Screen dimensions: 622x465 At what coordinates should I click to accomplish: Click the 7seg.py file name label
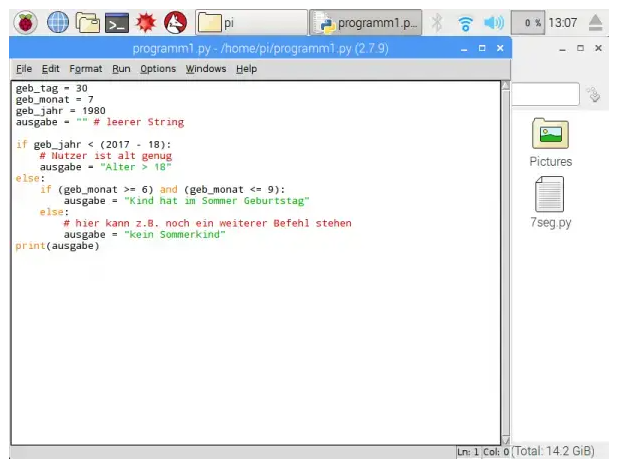[551, 223]
